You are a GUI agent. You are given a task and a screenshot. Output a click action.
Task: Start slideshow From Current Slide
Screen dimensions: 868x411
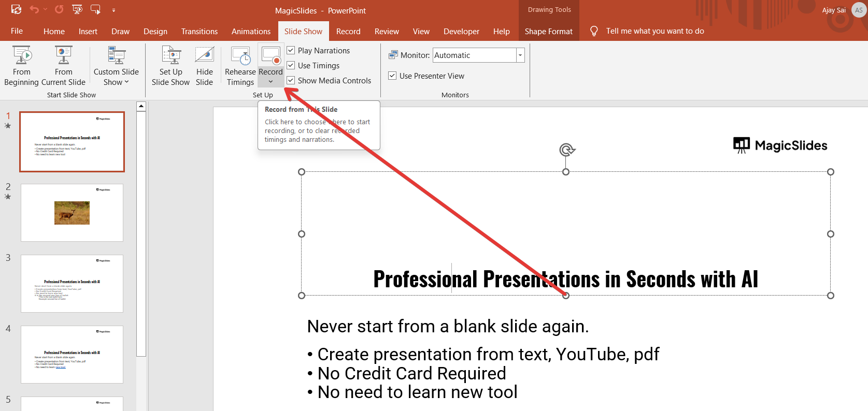coord(63,66)
